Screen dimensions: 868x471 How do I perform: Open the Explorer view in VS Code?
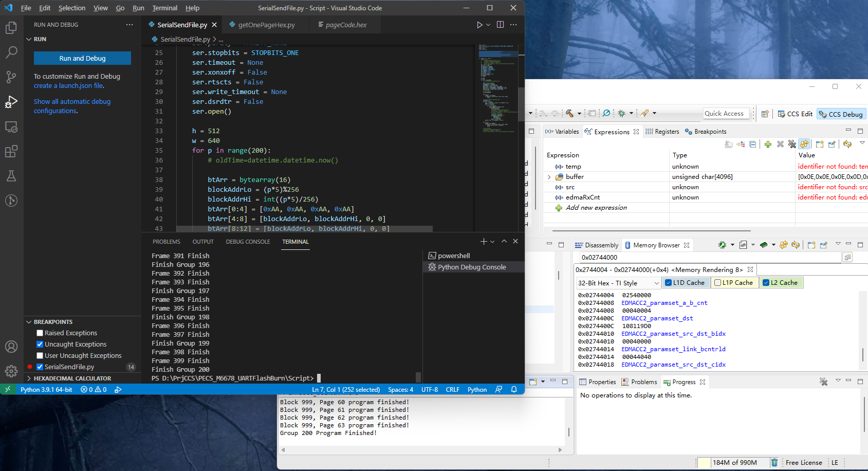pyautogui.click(x=11, y=28)
